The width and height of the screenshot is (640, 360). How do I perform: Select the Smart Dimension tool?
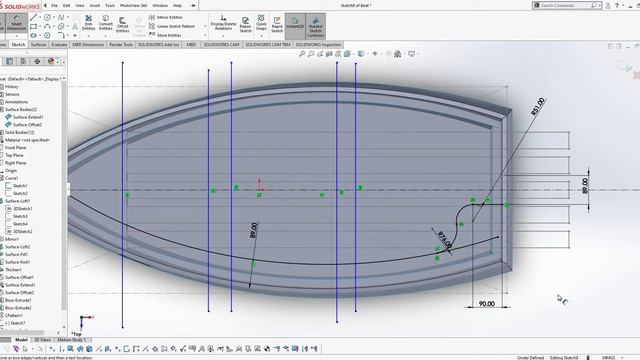pos(16,22)
